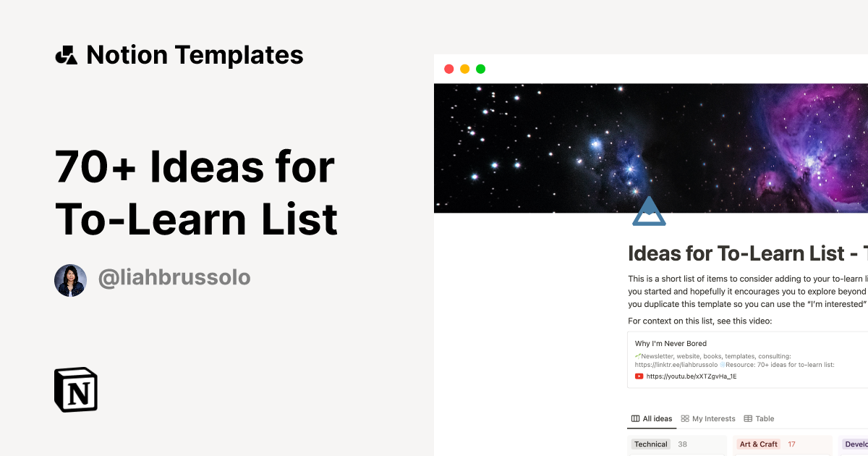Image resolution: width=868 pixels, height=456 pixels.
Task: Select the Notion "N" logo at bottom left
Action: (75, 389)
